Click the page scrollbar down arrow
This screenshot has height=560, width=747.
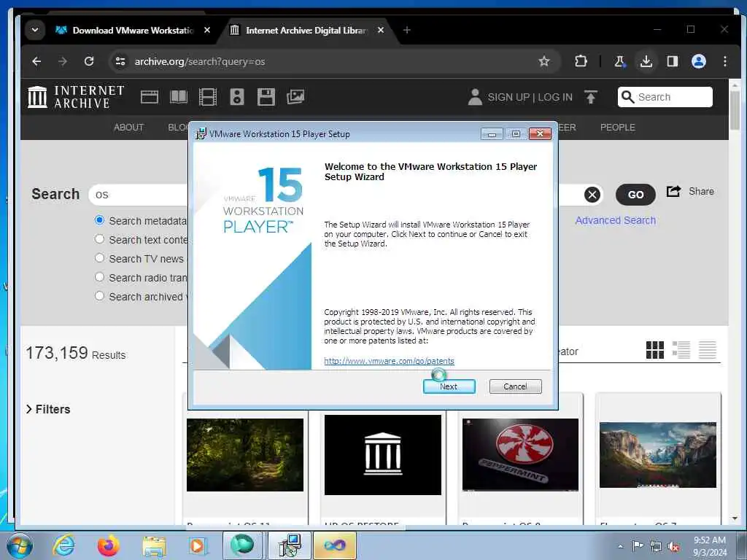tap(735, 518)
